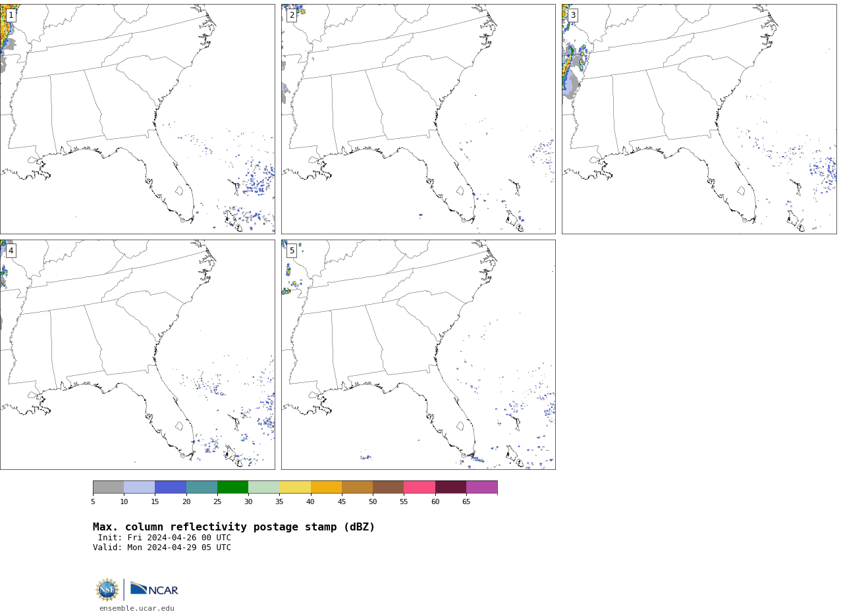843x616 pixels.
Task: Open ensemble member 3 map panel
Action: [699, 118]
